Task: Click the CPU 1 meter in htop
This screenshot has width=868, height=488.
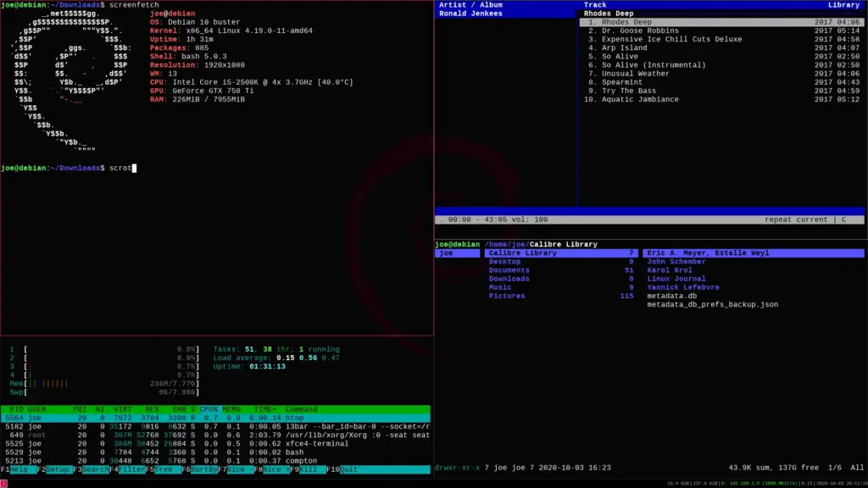Action: tap(104, 349)
